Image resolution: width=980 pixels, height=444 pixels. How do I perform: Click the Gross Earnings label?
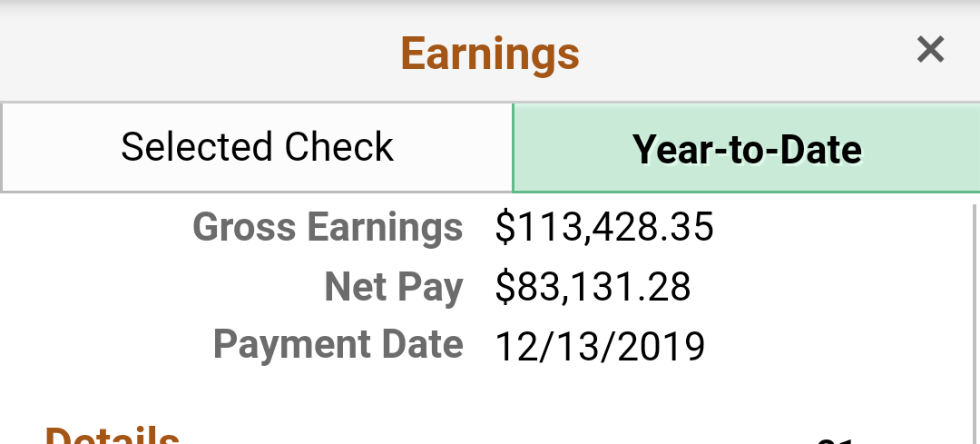(328, 228)
